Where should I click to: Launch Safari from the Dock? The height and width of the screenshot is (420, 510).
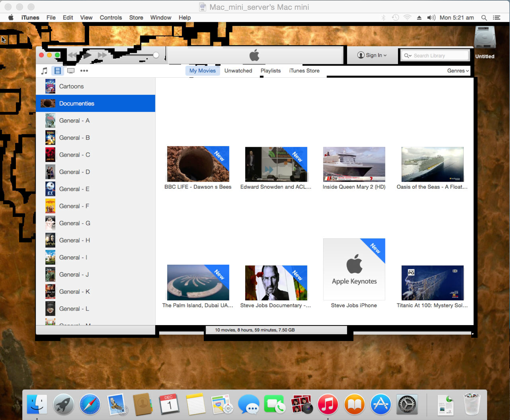tap(90, 405)
